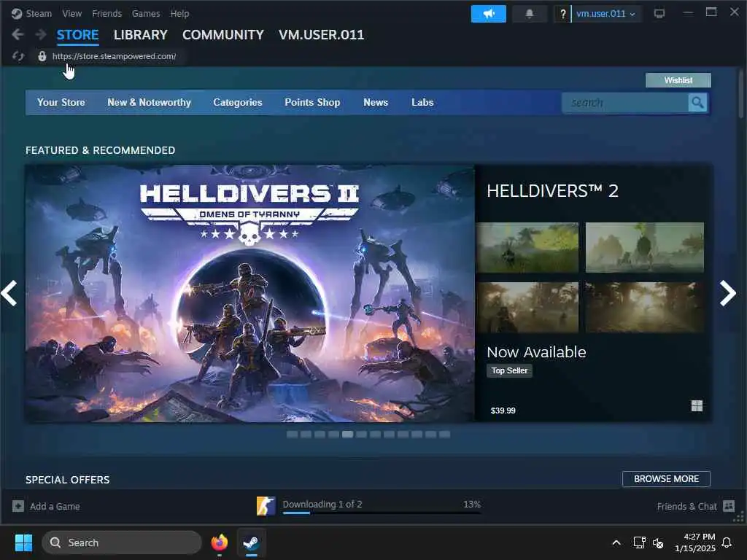This screenshot has width=747, height=560.
Task: Open the New & Noteworthy dropdown
Action: (x=149, y=102)
